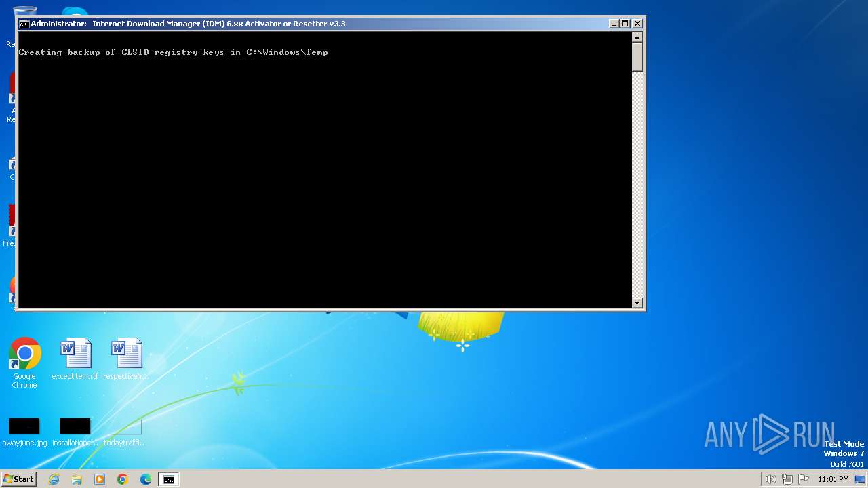
Task: Click the Recycle Bin icon behind the console
Action: [x=25, y=10]
